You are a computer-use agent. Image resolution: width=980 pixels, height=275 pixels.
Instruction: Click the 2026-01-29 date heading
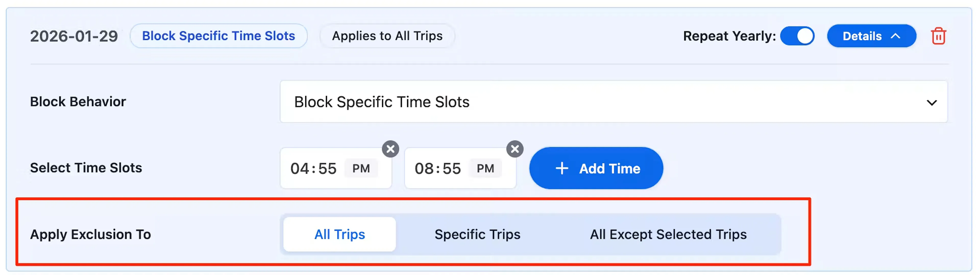[74, 36]
